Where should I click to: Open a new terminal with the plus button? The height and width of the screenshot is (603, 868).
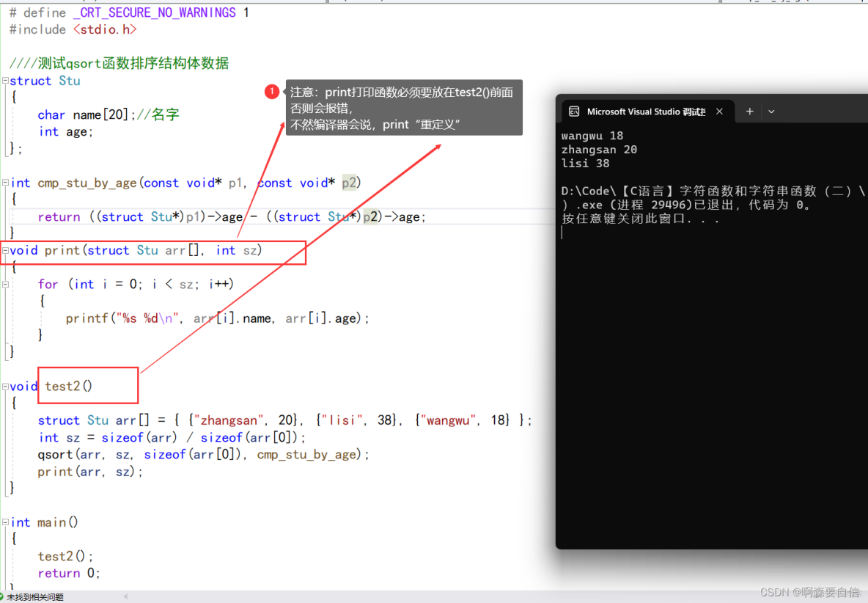[x=749, y=112]
